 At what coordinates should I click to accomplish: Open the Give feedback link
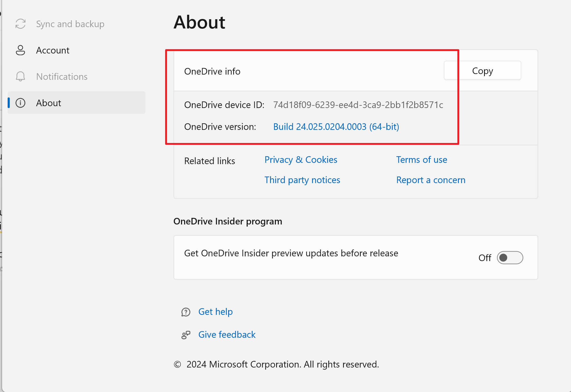(227, 335)
